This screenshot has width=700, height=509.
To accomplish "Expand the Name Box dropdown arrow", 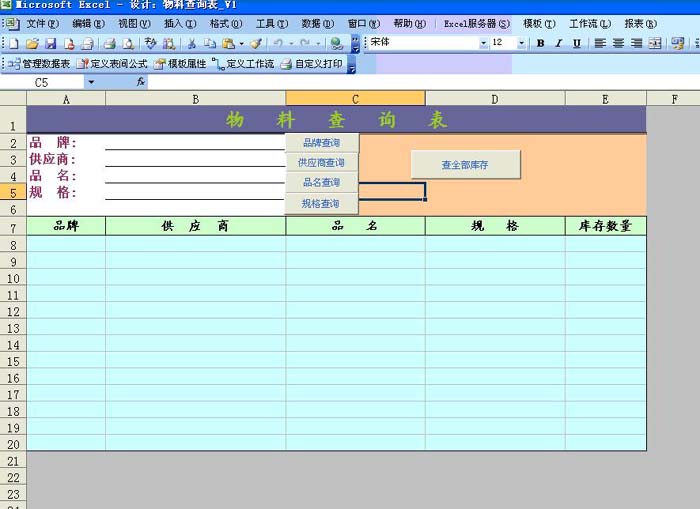I will 90,82.
